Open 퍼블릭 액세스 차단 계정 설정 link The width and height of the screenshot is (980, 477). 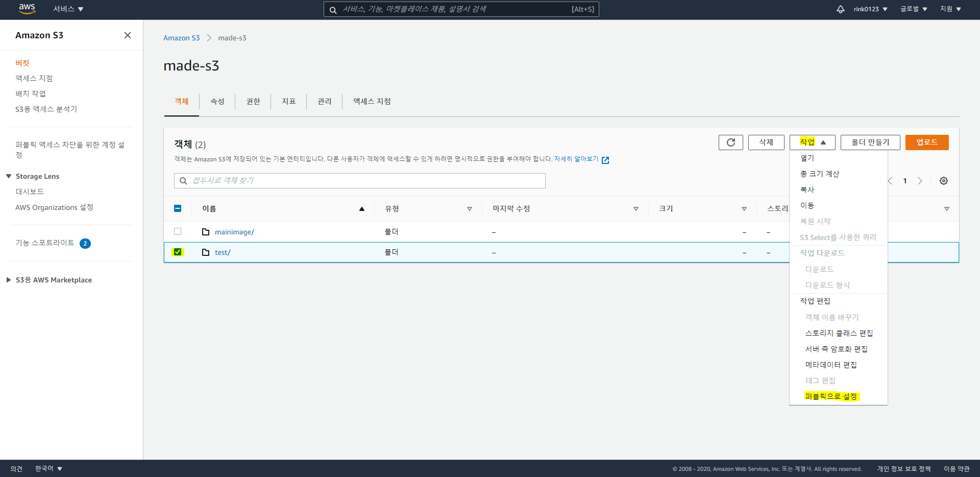(x=70, y=150)
